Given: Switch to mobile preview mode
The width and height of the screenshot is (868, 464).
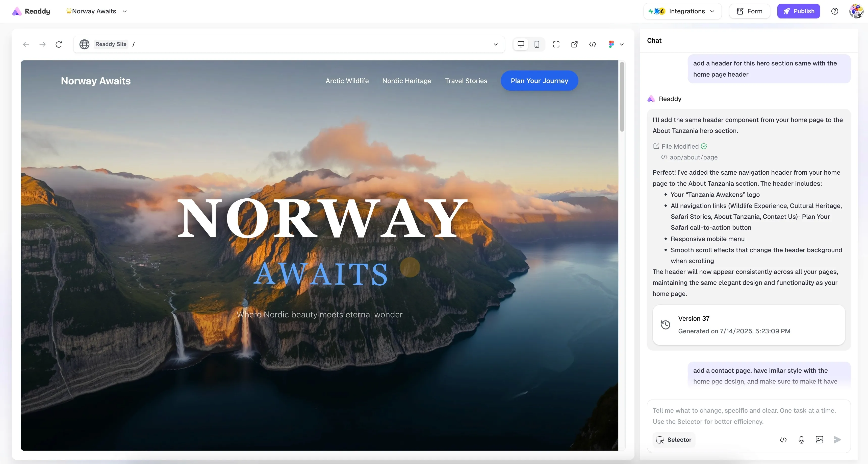Looking at the screenshot, I should 537,44.
